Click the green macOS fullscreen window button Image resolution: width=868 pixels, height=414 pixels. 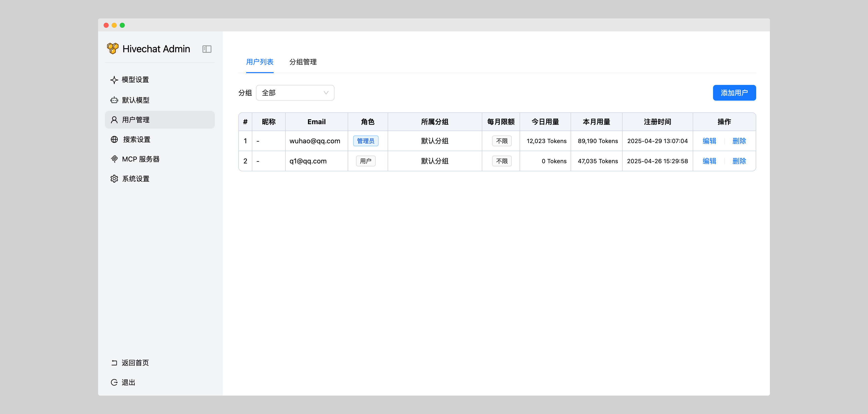pos(122,25)
